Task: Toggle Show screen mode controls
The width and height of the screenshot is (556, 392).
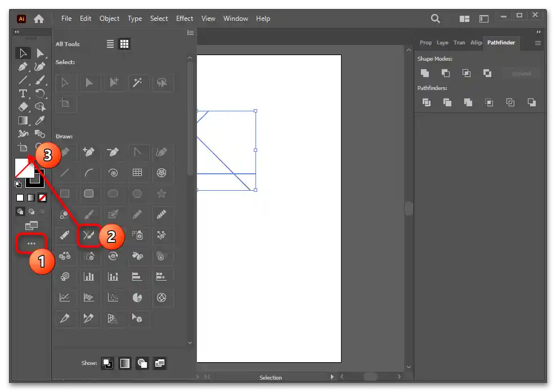Action: 160,363
